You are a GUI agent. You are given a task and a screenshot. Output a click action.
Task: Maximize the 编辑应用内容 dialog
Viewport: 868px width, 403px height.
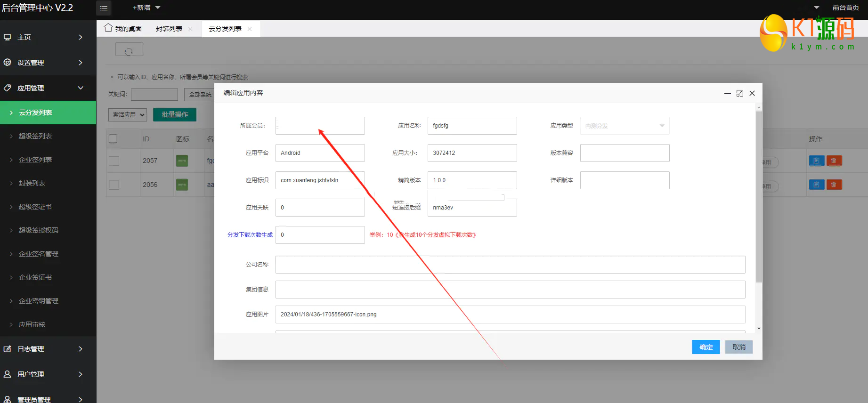[740, 93]
